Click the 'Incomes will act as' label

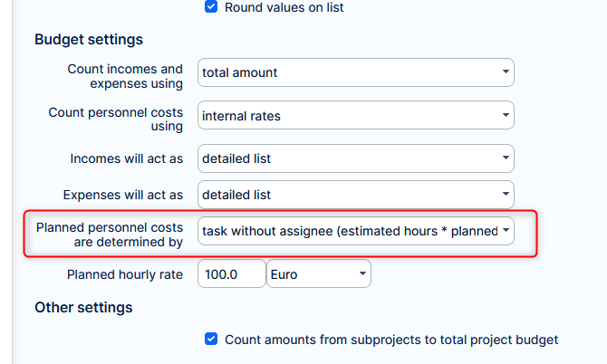126,158
